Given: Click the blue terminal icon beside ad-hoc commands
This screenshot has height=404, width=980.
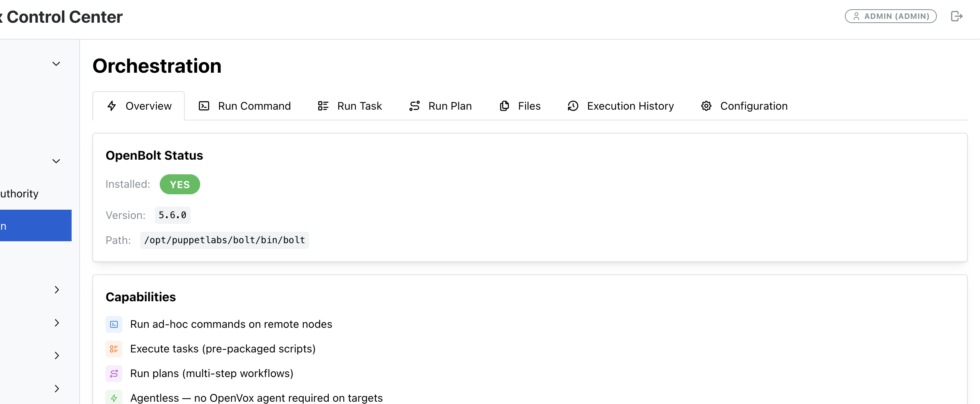Looking at the screenshot, I should pyautogui.click(x=114, y=324).
